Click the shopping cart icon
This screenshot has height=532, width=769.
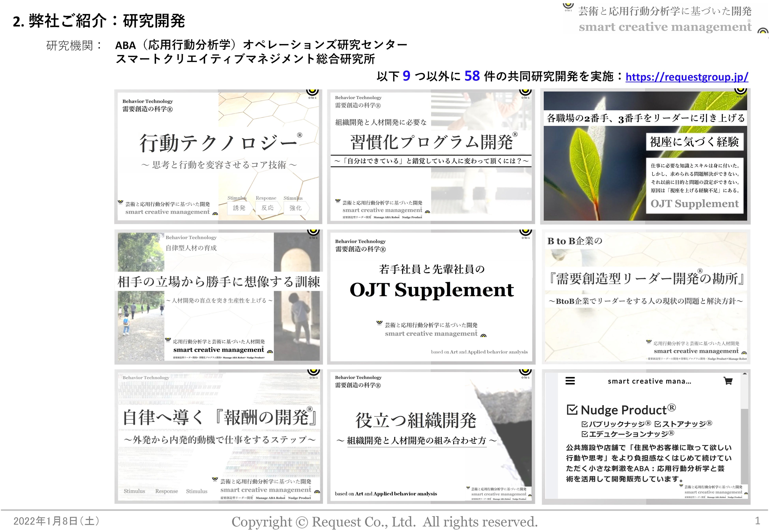pos(728,381)
